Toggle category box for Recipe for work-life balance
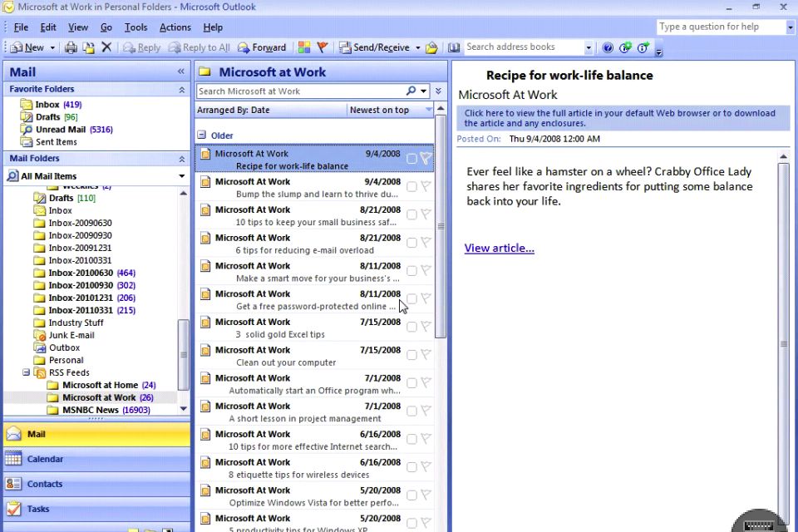This screenshot has width=798, height=532. pos(411,159)
